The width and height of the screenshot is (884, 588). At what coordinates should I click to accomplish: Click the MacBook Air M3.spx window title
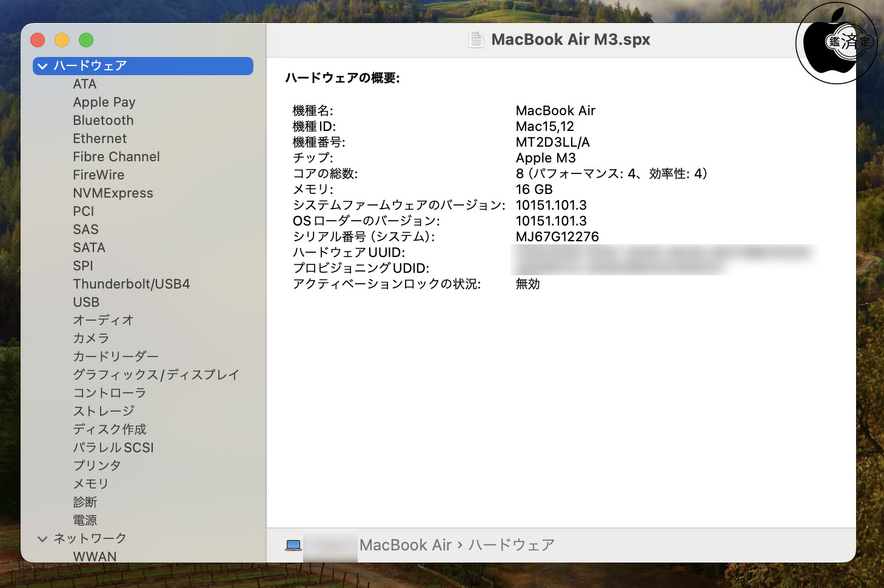click(571, 39)
